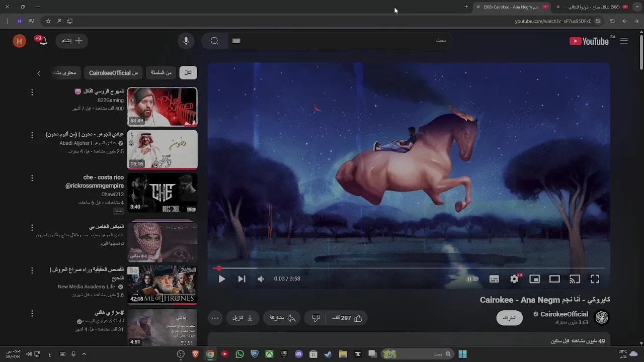Open the notifications bell
The width and height of the screenshot is (644, 362).
(43, 41)
